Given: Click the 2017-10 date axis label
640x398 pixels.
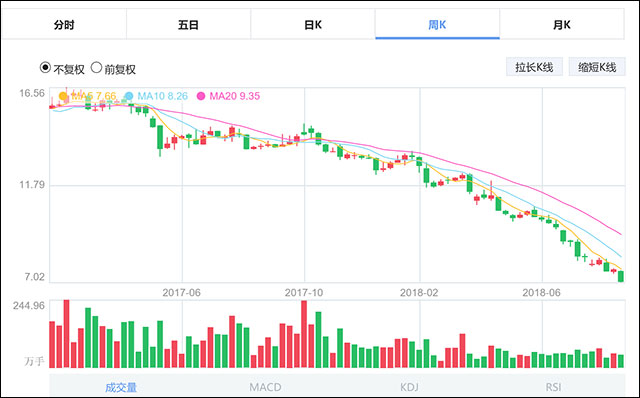Looking at the screenshot, I should [x=304, y=293].
